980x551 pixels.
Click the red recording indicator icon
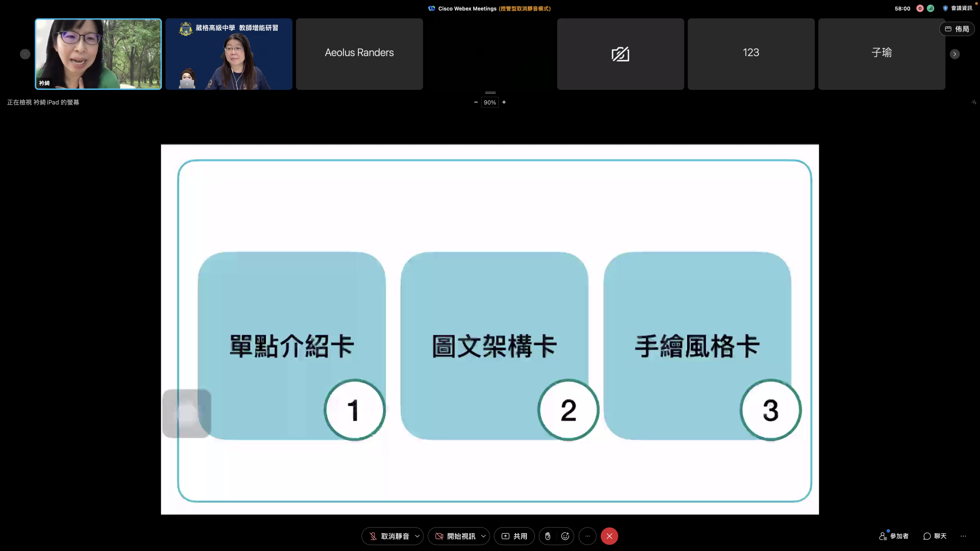920,8
